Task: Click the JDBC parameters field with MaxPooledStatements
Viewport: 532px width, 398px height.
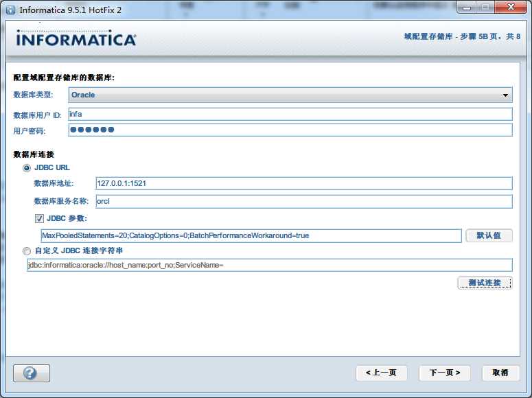Action: [251, 236]
